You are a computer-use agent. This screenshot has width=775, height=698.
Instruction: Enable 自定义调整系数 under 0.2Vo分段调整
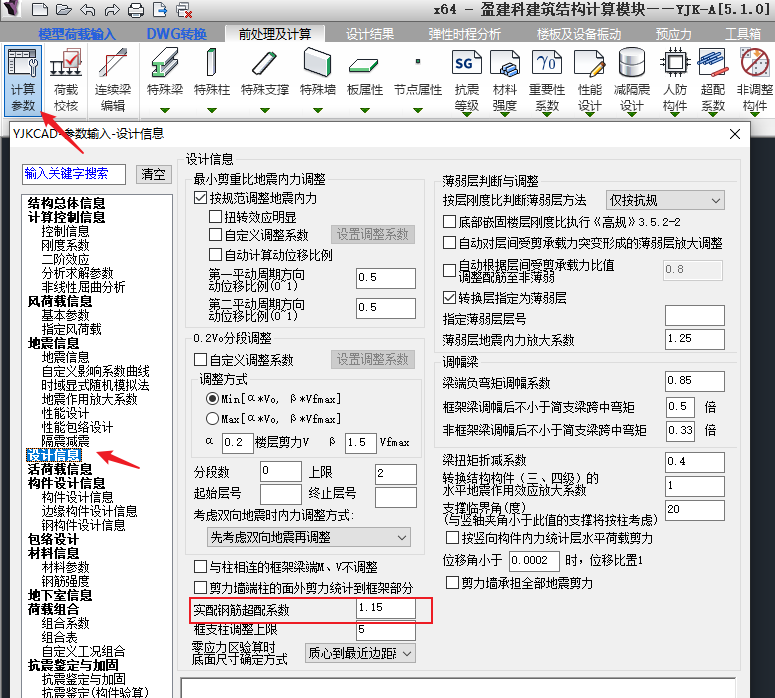(200, 359)
